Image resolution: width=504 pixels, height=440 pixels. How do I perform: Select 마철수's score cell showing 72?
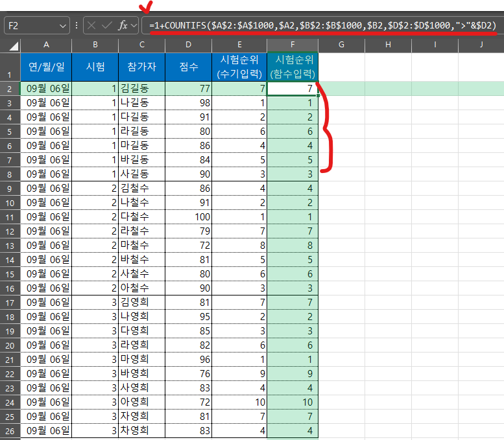[188, 246]
